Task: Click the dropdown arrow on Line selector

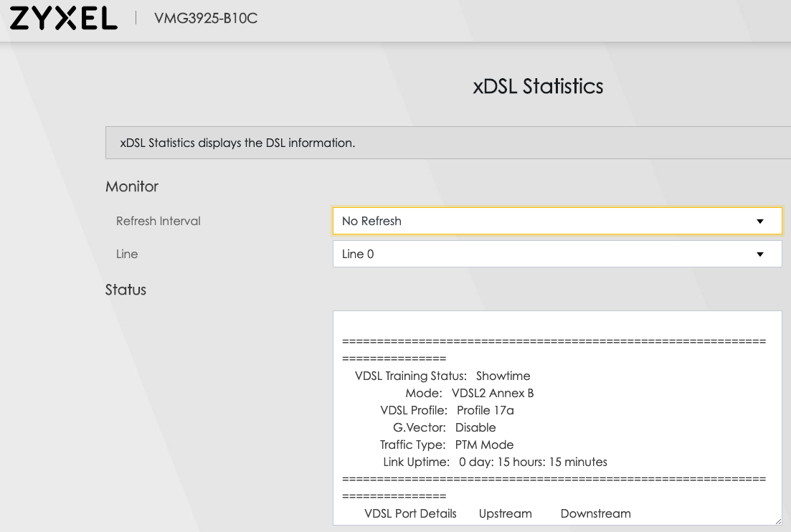Action: (x=759, y=254)
